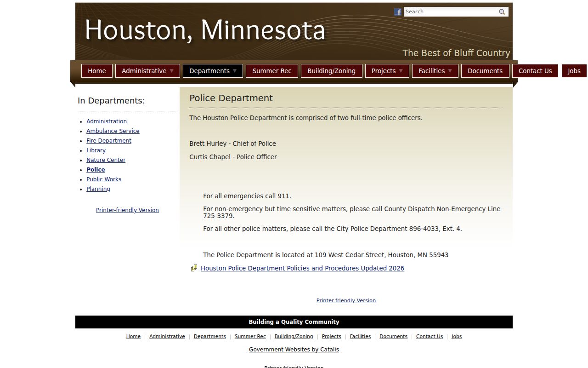This screenshot has height=368, width=588.
Task: Click the 'Building a Quality Community' banner
Action: (294, 322)
